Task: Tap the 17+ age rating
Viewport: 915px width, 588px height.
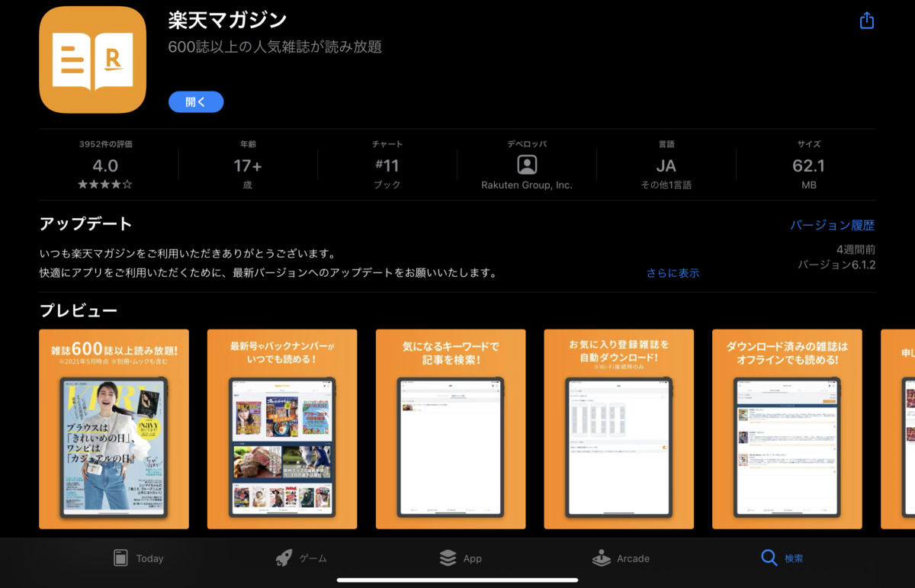Action: pyautogui.click(x=248, y=165)
